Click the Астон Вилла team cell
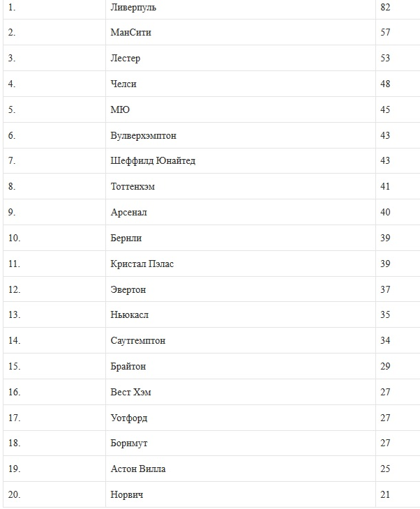420x509 pixels. pos(138,469)
